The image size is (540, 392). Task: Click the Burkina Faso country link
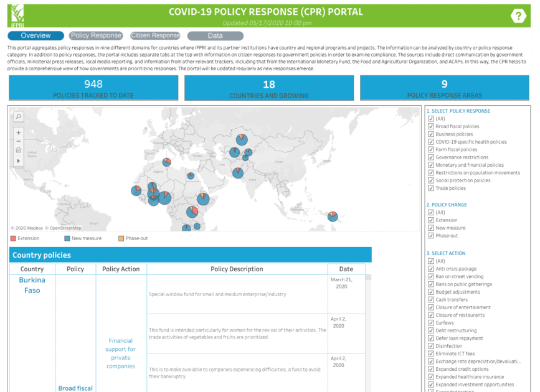(32, 285)
